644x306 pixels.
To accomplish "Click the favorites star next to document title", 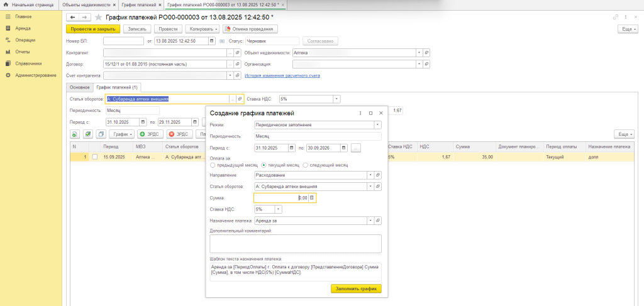I will [98, 17].
